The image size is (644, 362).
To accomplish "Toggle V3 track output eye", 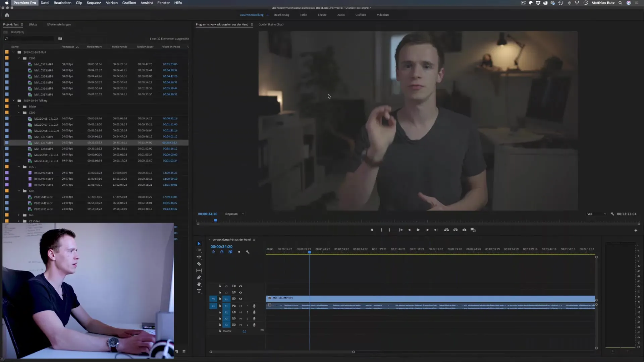I will click(x=240, y=286).
